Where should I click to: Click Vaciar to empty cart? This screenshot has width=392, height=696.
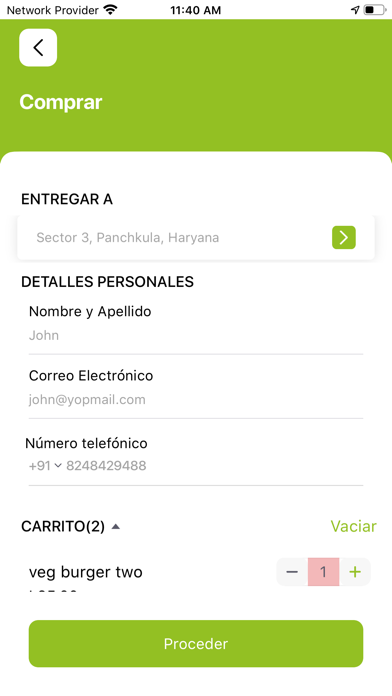pyautogui.click(x=353, y=526)
